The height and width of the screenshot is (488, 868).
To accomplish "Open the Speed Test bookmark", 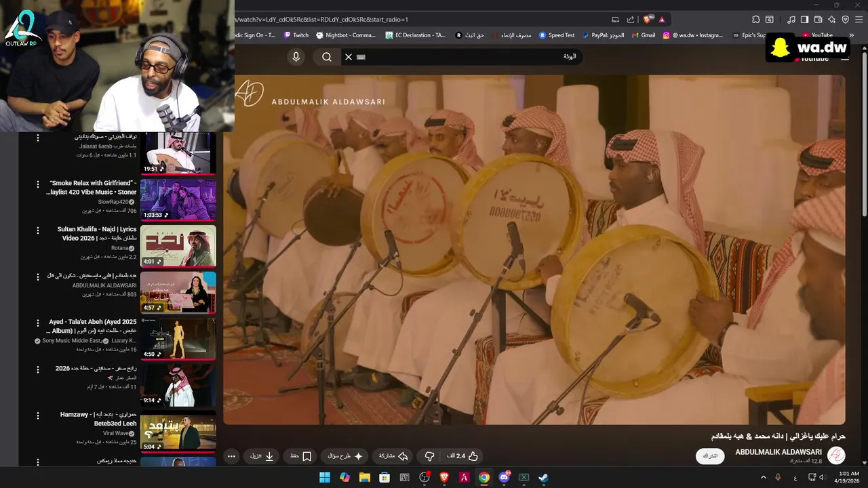I will point(557,35).
